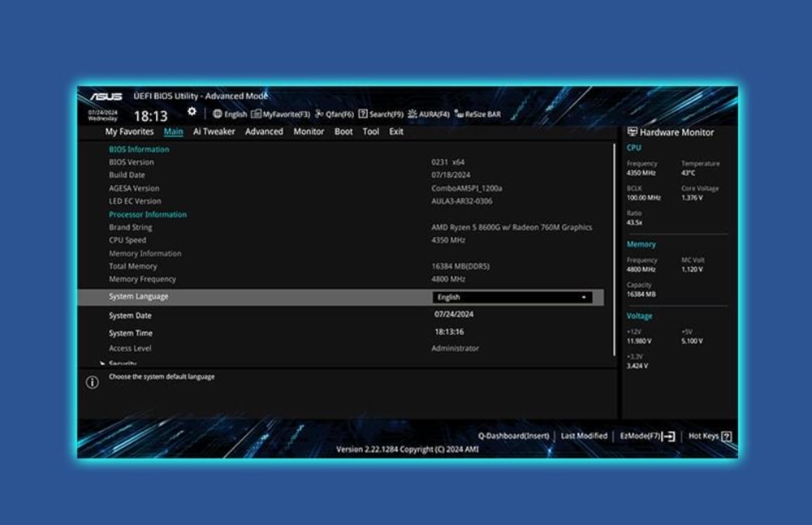Image resolution: width=812 pixels, height=525 pixels.
Task: Click the CPU temperature reading "43°C"
Action: 689,173
